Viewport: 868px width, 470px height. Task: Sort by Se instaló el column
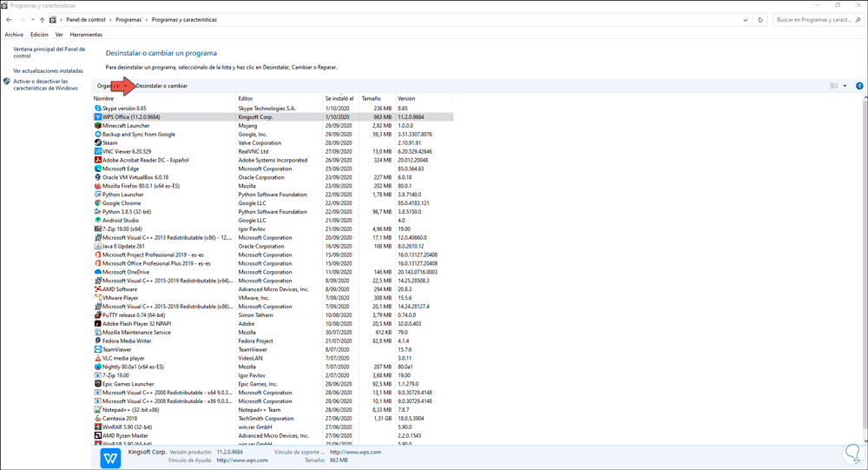[x=341, y=99]
